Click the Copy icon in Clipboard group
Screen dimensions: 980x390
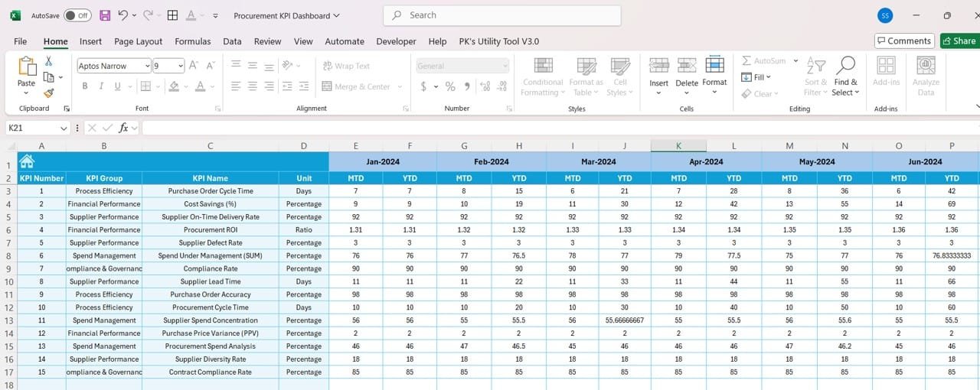coord(49,77)
